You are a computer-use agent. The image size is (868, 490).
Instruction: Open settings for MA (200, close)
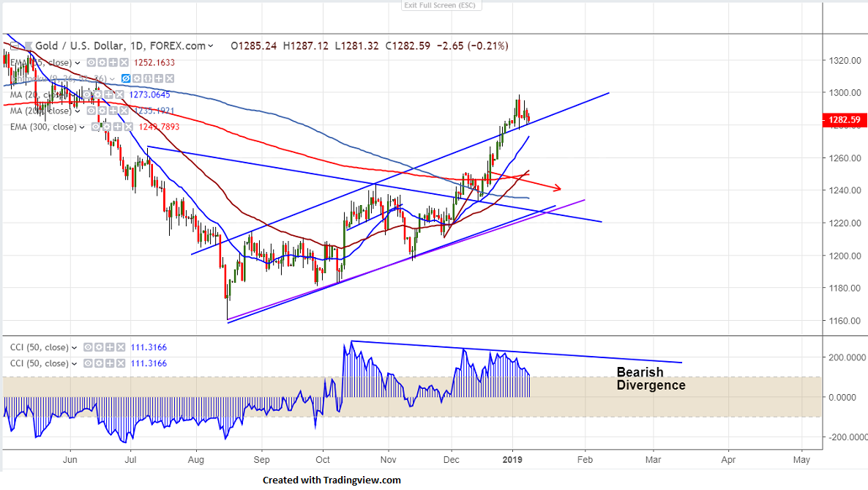102,111
